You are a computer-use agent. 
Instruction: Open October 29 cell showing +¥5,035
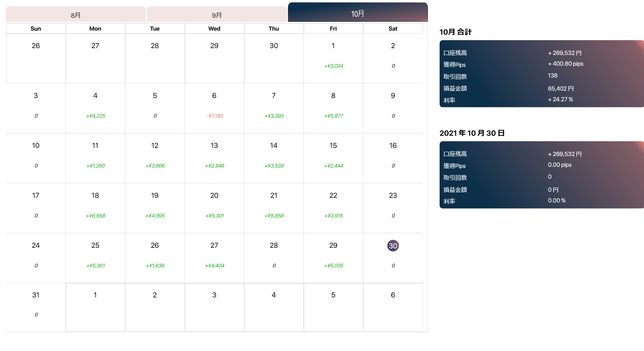click(x=333, y=258)
